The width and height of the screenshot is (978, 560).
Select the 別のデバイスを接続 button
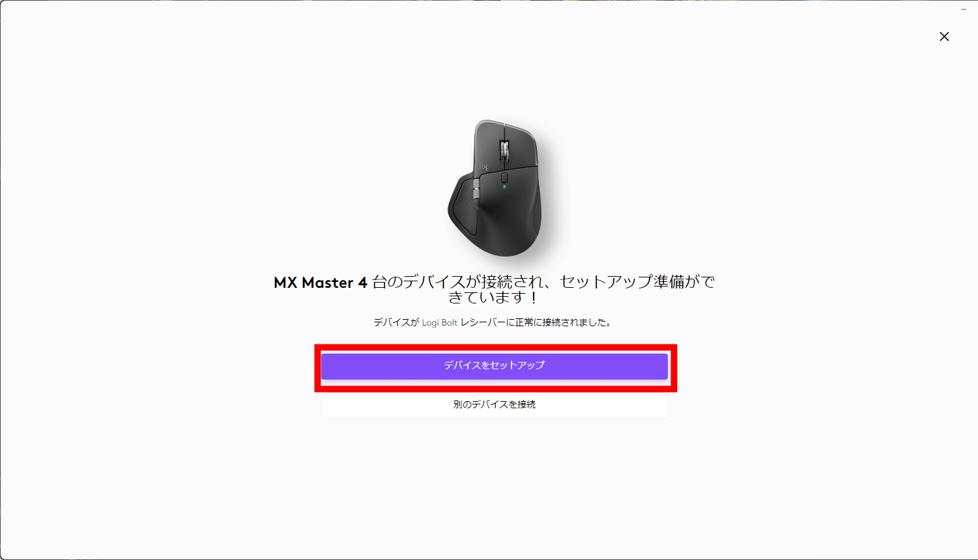[x=495, y=404]
